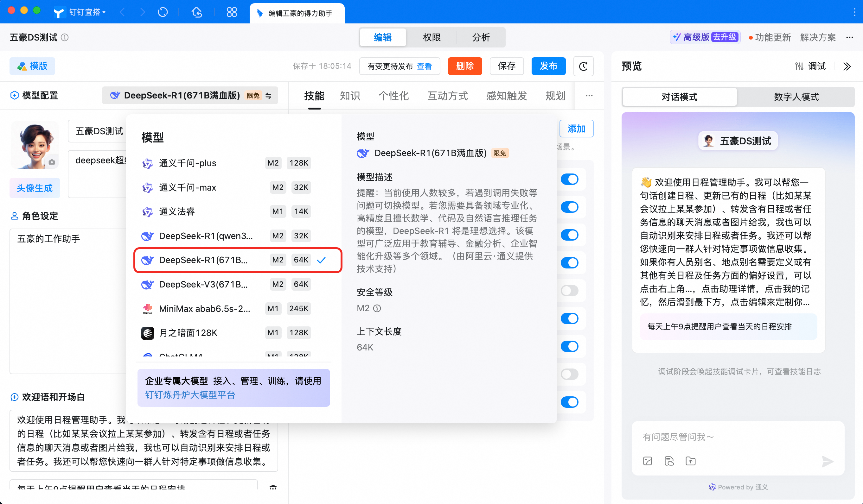Click camera icon on the avatar image
Screen dimensions: 863x504
point(52,162)
